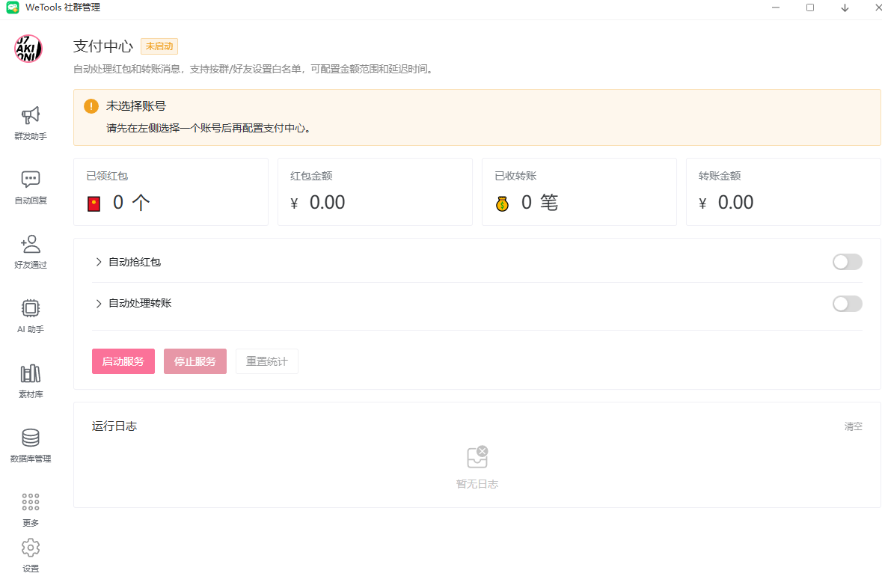Viewport: 882px width, 588px height.
Task: Open the 自动回复 chat bubble icon
Action: pyautogui.click(x=31, y=180)
